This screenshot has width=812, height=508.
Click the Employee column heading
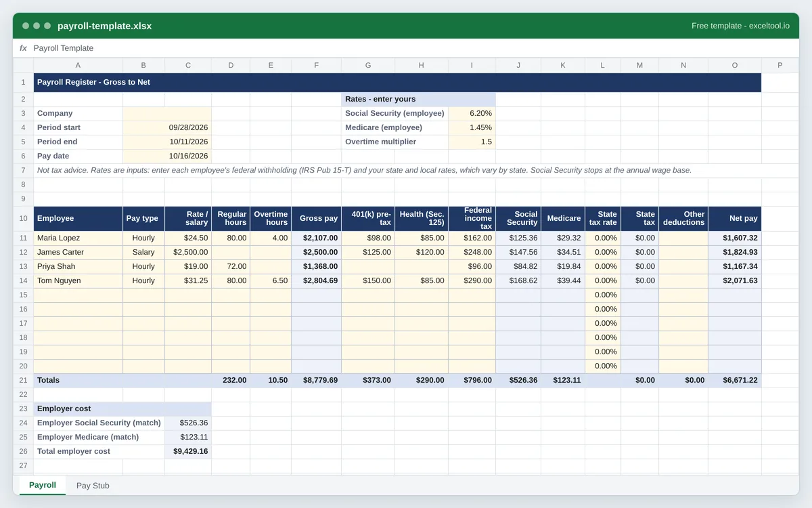pyautogui.click(x=78, y=218)
